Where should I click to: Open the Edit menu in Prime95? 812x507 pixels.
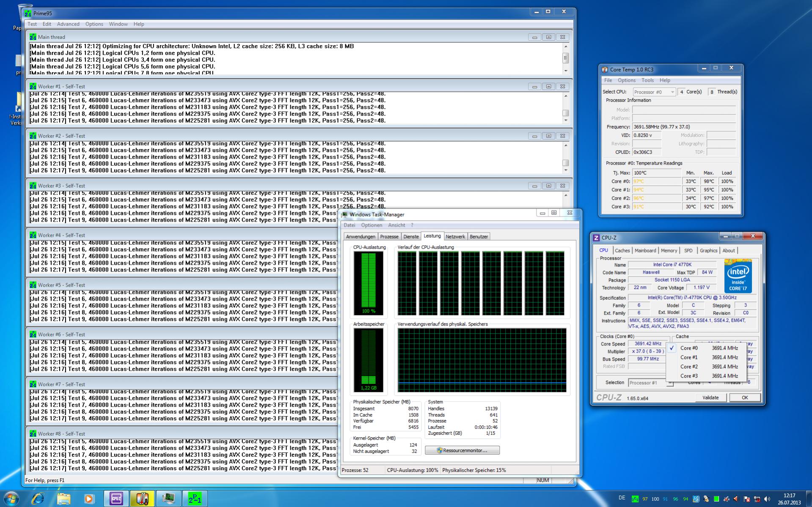47,24
